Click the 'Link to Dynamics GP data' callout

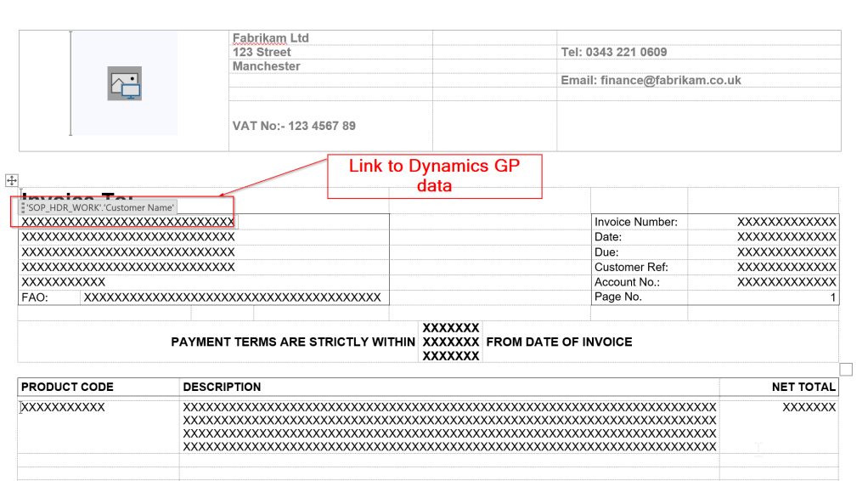click(434, 176)
